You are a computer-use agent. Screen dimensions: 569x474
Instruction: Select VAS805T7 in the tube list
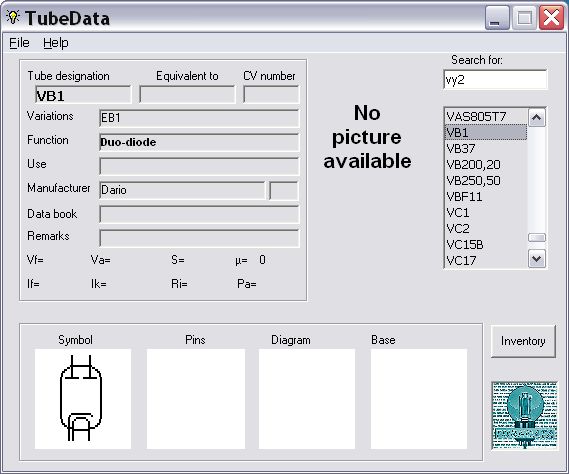pos(486,117)
